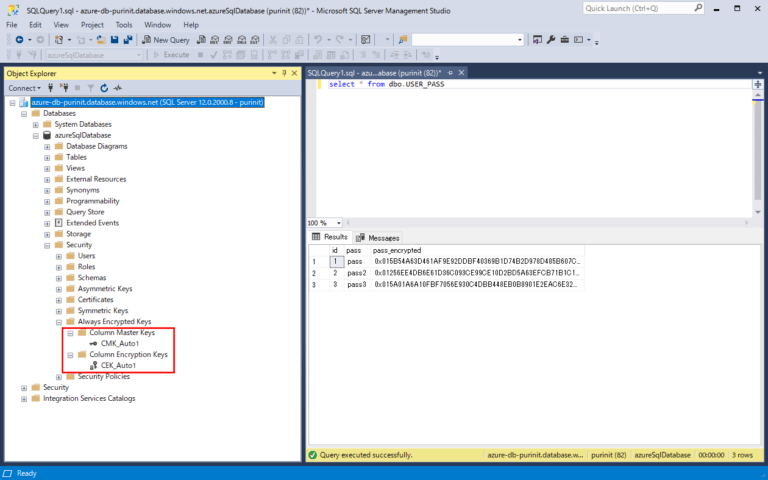Image resolution: width=768 pixels, height=480 pixels.
Task: Click the command window toolbar icon
Action: pos(578,40)
